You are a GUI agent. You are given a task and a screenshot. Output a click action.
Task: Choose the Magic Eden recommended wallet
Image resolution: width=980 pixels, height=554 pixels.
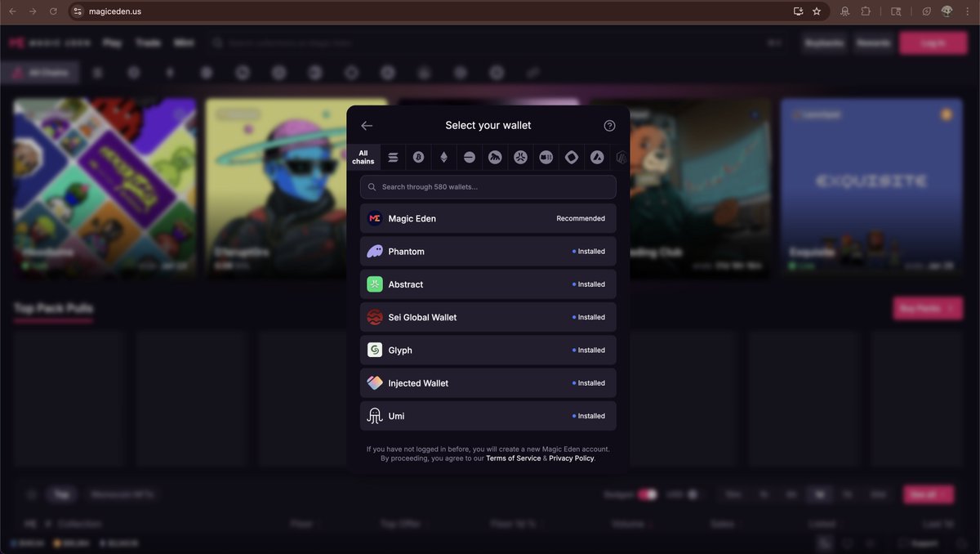(x=488, y=218)
